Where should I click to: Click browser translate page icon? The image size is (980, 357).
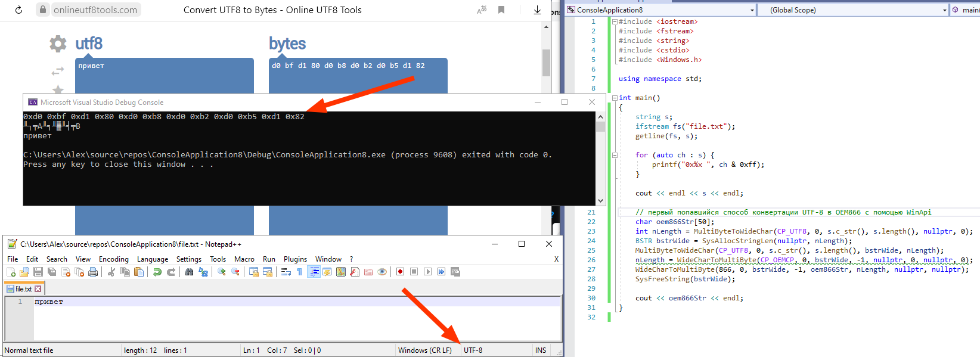(x=482, y=10)
